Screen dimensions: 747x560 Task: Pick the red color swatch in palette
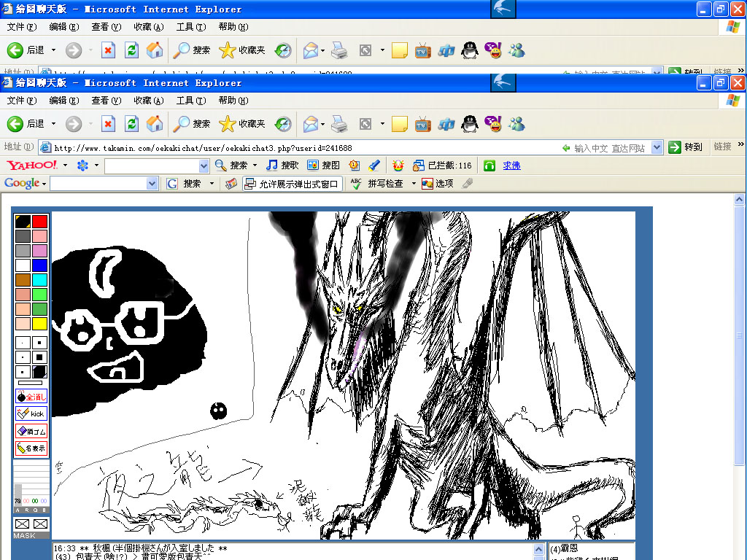[x=39, y=221]
